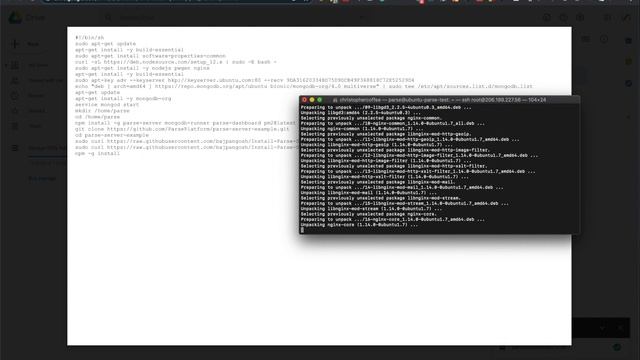Click the Terminal window title bar

pos(439,100)
